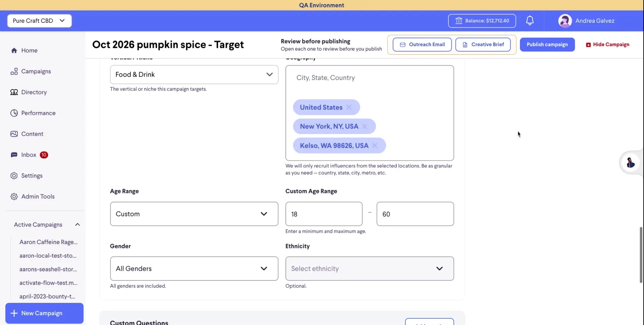Open april-2023-bounty-t campaign

click(47, 297)
